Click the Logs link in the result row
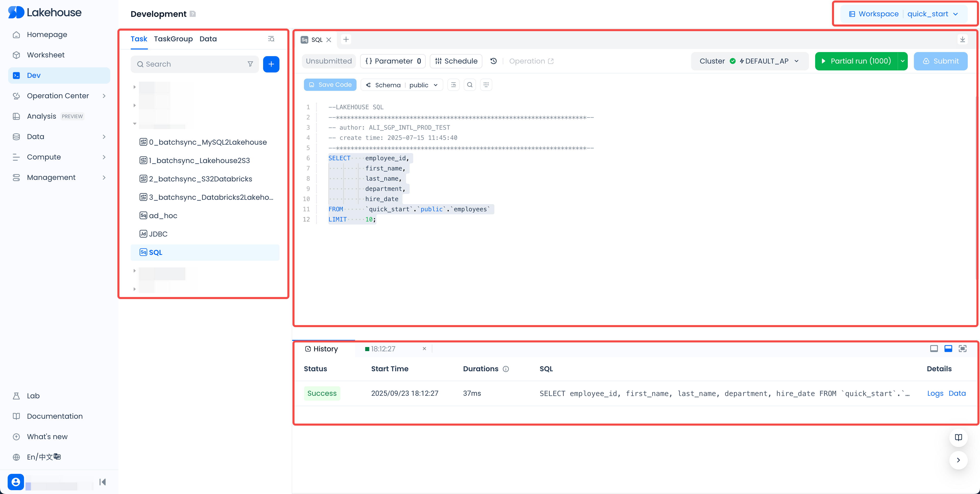 pos(935,393)
